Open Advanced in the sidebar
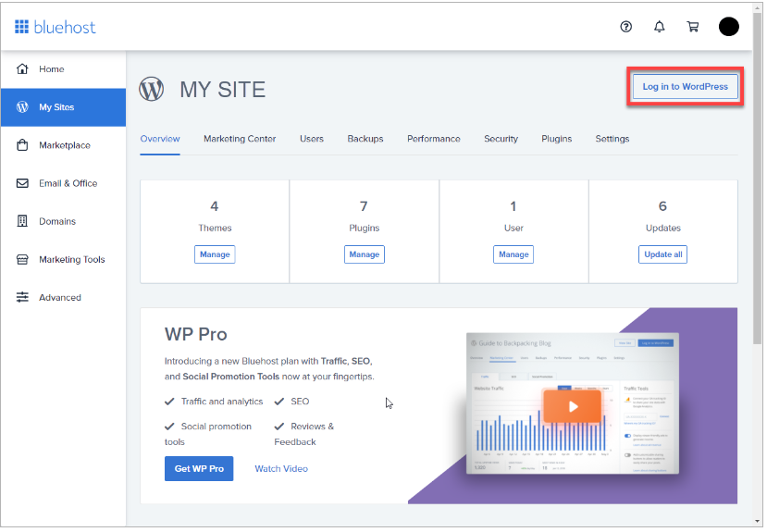767x532 pixels. 63,297
